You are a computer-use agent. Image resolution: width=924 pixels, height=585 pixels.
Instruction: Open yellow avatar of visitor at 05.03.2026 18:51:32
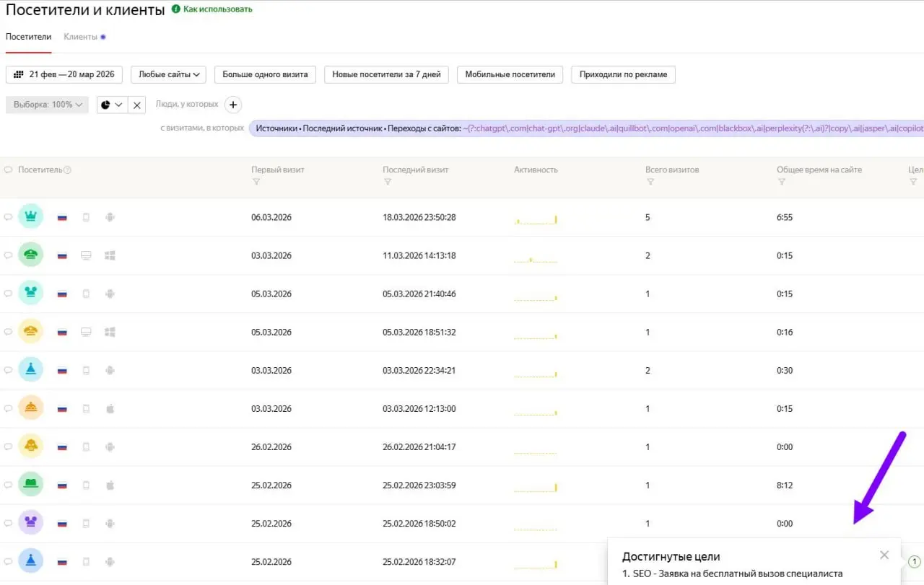point(31,332)
